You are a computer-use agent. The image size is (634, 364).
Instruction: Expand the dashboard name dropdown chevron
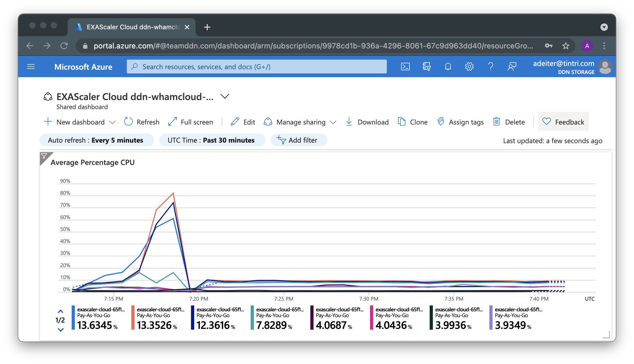tap(225, 96)
